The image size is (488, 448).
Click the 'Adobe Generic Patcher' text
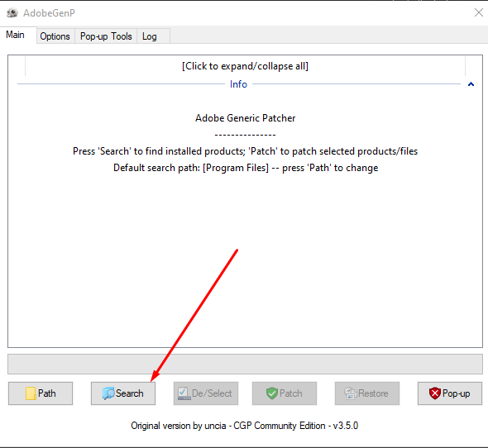pos(246,118)
